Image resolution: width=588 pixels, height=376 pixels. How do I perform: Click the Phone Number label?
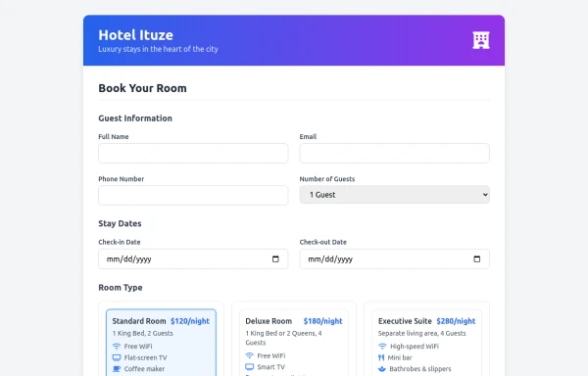[122, 179]
